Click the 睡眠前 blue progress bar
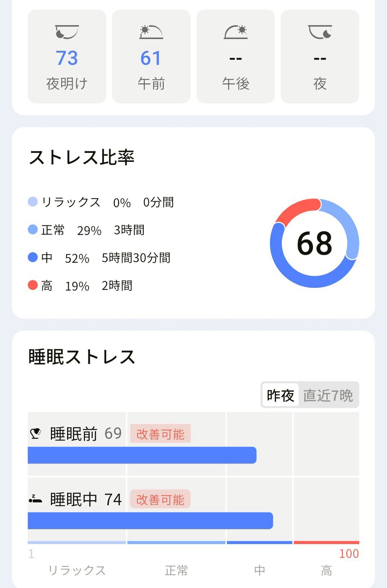Viewport: 387px width, 588px height. tap(142, 455)
